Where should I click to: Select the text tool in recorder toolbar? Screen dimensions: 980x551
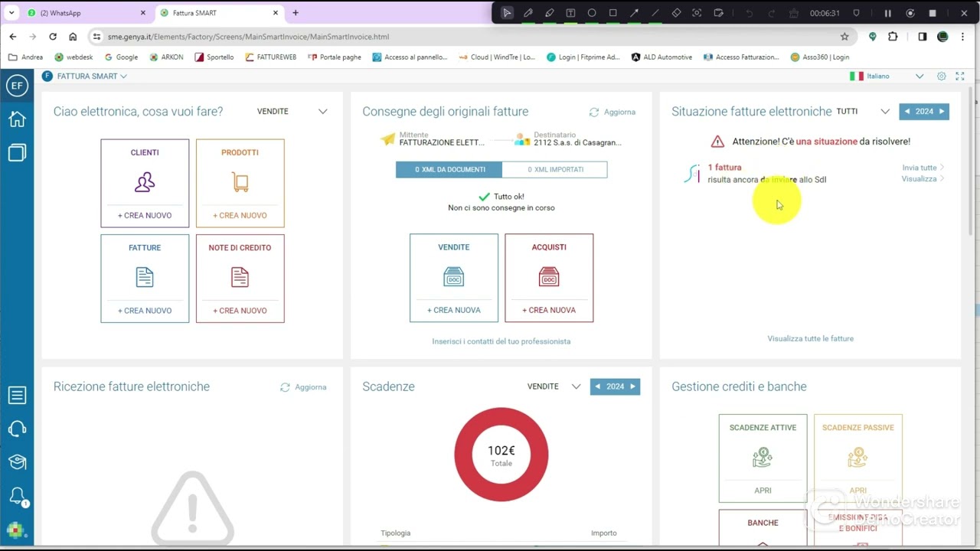pyautogui.click(x=570, y=13)
